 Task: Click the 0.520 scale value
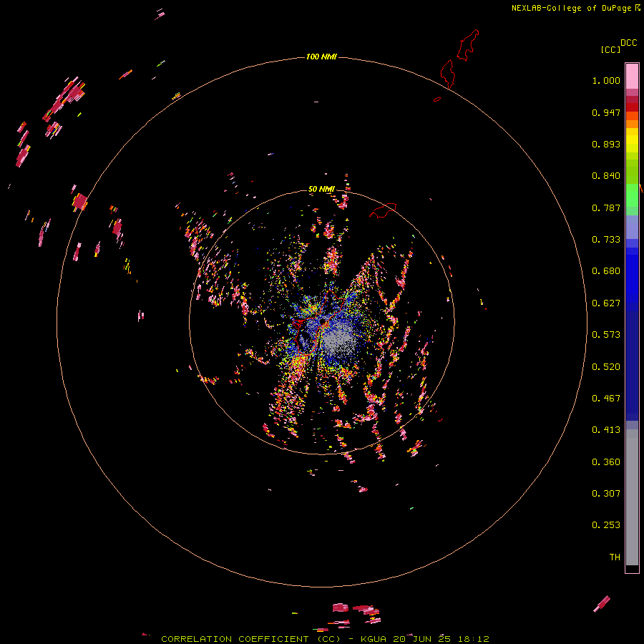(606, 367)
